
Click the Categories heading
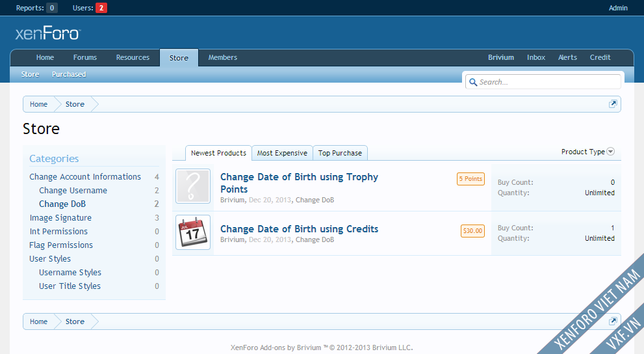54,158
